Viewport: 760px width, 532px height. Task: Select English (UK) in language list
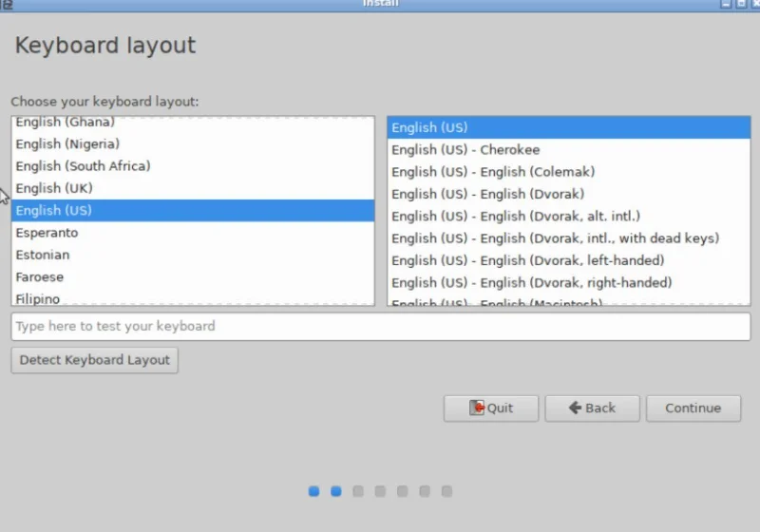point(193,188)
